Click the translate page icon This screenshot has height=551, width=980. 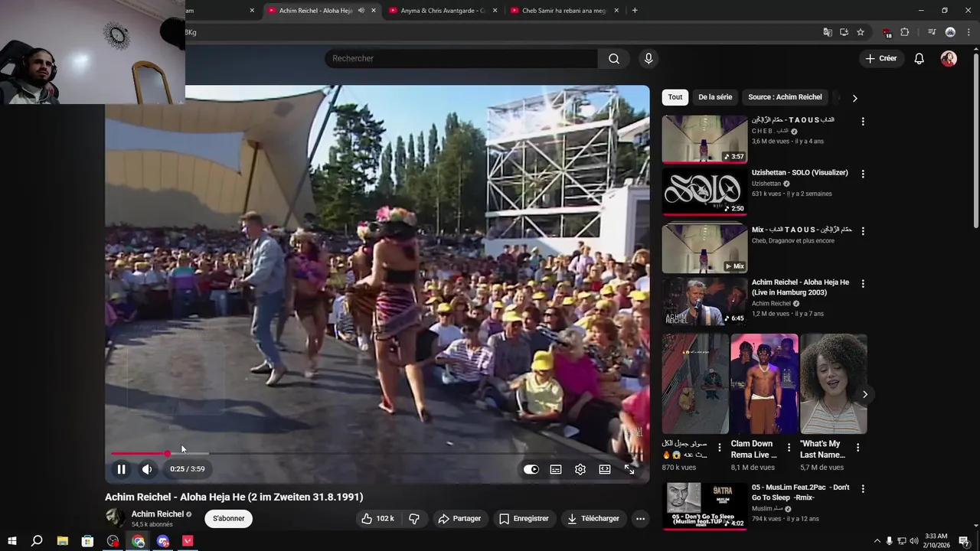tap(828, 32)
